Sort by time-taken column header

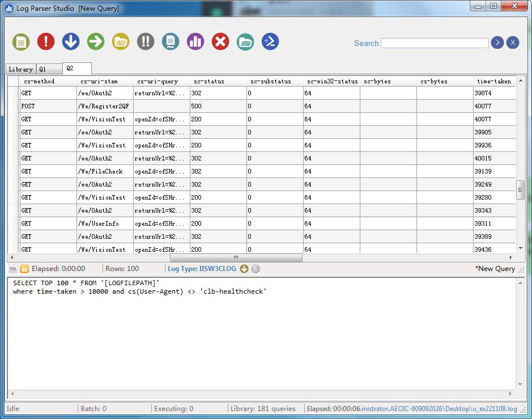click(x=495, y=81)
